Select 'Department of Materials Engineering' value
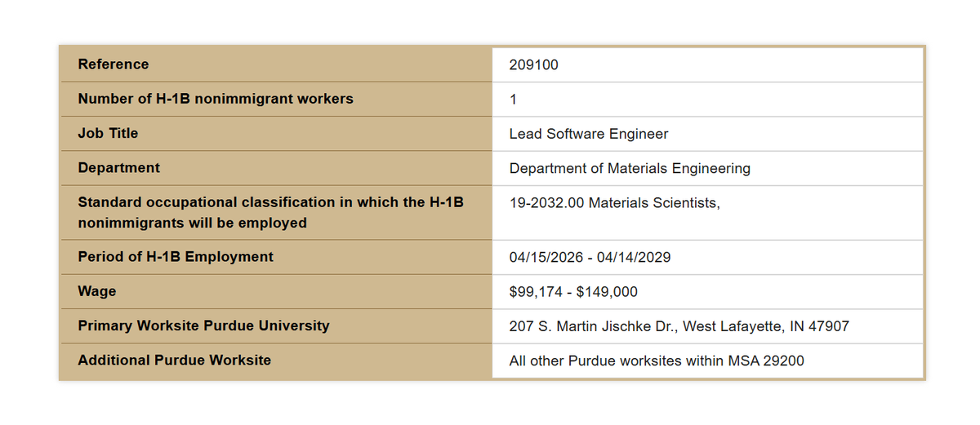The width and height of the screenshot is (980, 425). [630, 169]
